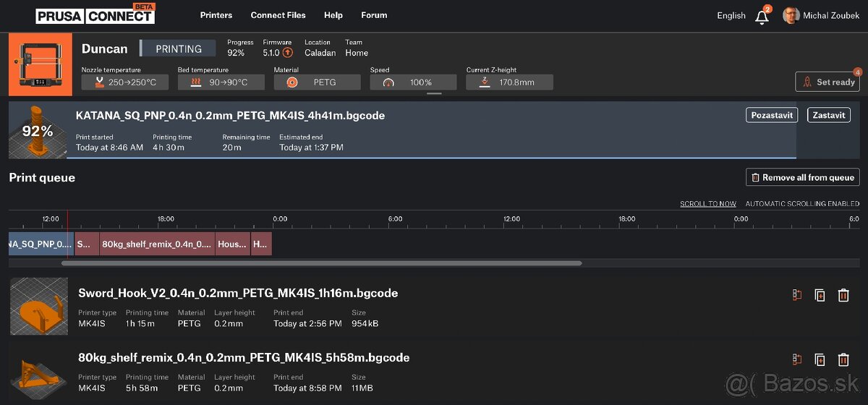Image resolution: width=868 pixels, height=405 pixels.
Task: Duplicate the 80kg_shelf_remix queue item
Action: pos(820,359)
